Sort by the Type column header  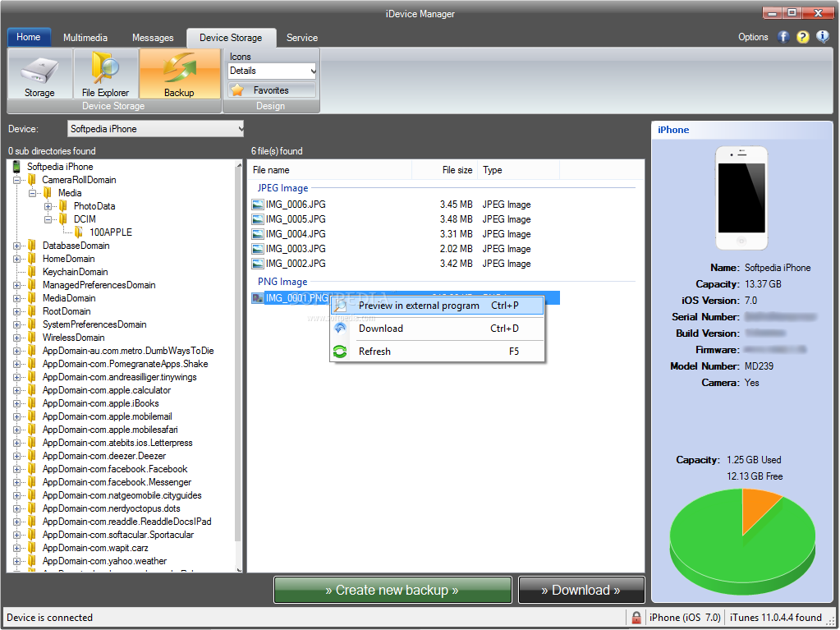pos(518,170)
